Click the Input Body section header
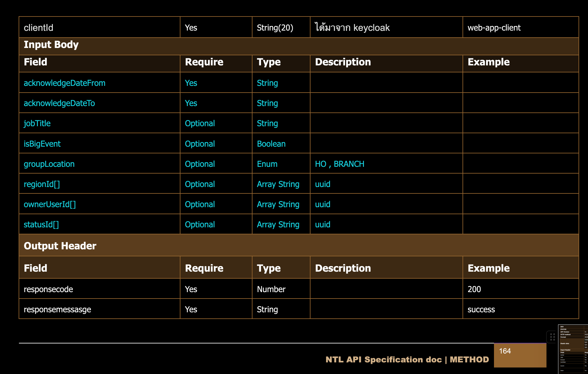The width and height of the screenshot is (588, 374). point(51,45)
